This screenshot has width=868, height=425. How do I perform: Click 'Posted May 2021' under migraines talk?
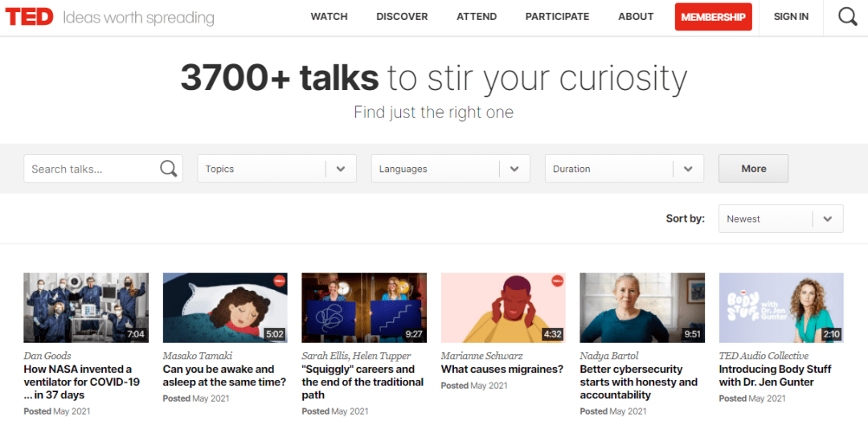coord(474,385)
